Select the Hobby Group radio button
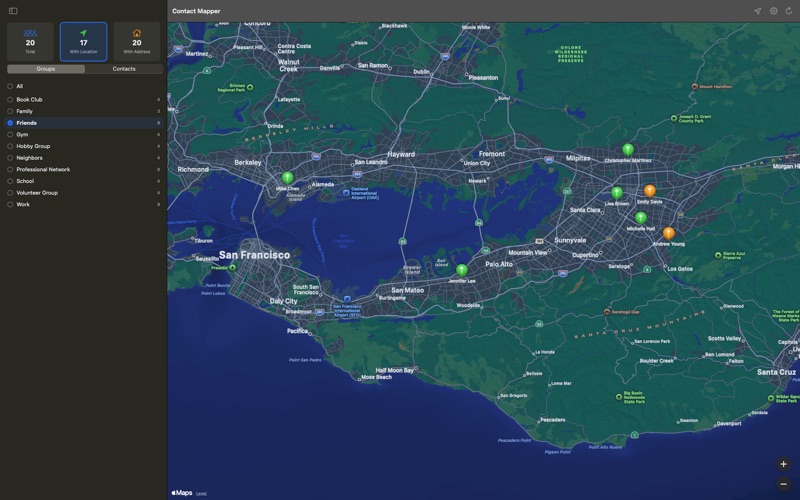This screenshot has width=800, height=500. coord(10,146)
